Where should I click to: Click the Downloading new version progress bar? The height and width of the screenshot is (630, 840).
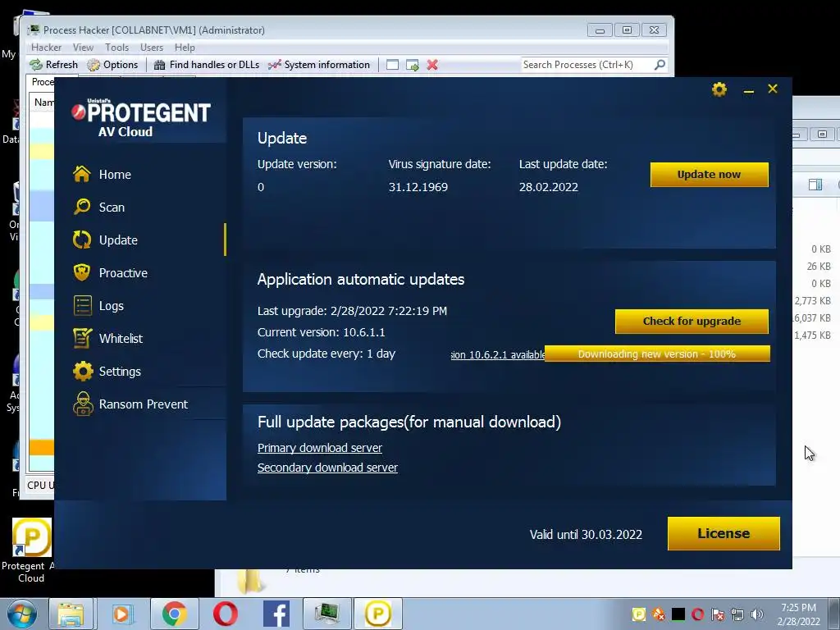click(657, 354)
